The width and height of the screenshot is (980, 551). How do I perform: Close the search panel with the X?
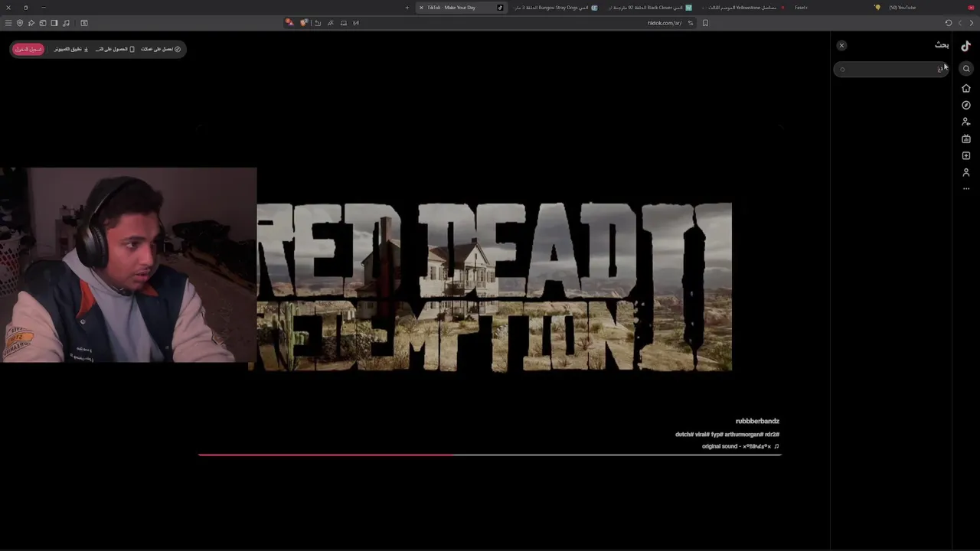click(841, 45)
